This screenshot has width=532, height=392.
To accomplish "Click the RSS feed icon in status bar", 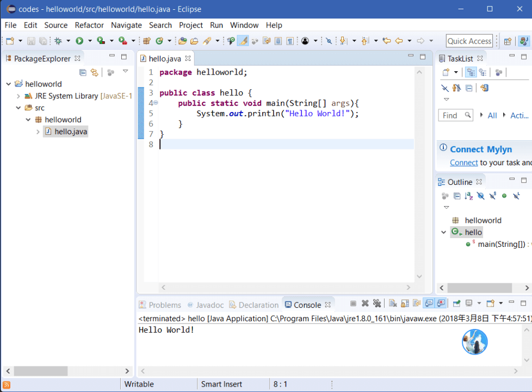I will (7, 385).
